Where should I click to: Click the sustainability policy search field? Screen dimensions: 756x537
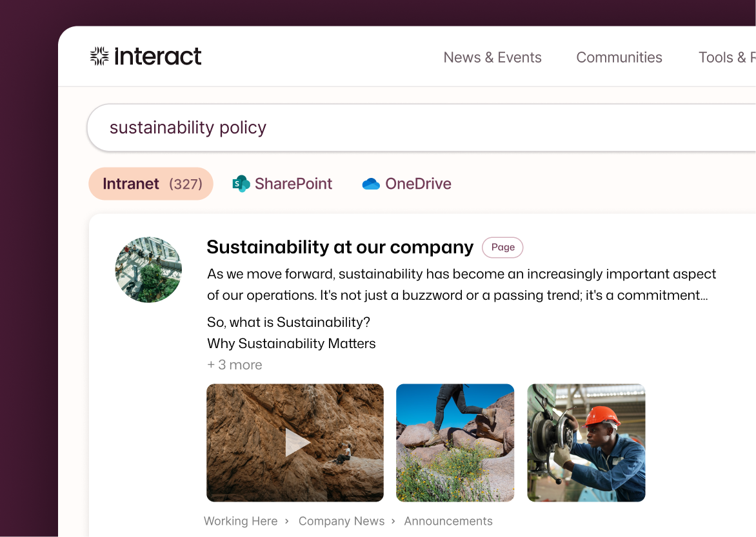421,128
